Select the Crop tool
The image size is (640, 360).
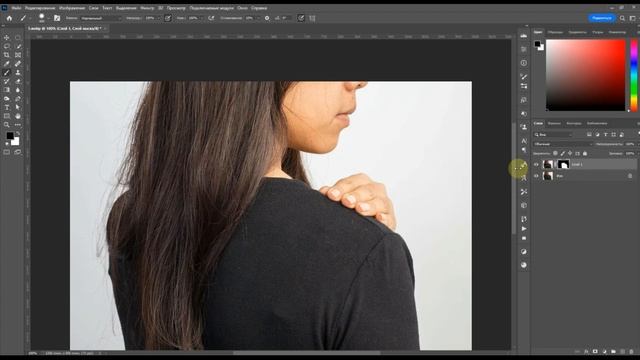pos(7,55)
